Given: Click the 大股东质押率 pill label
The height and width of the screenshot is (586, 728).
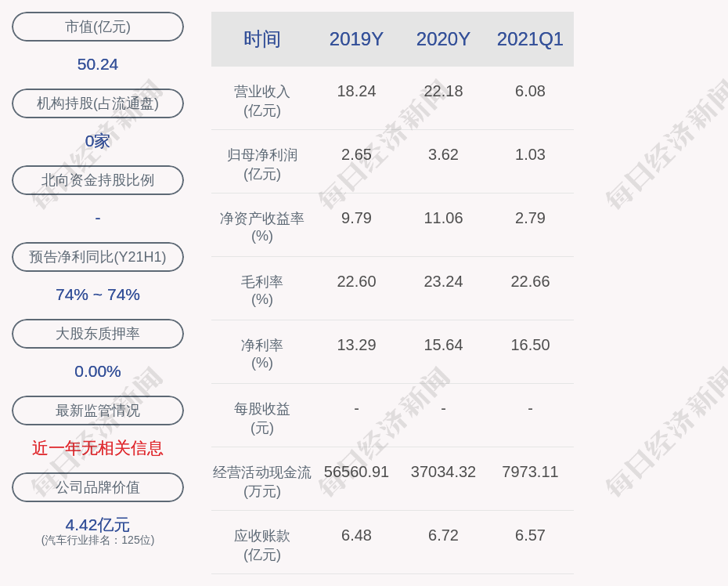Looking at the screenshot, I should coord(98,333).
